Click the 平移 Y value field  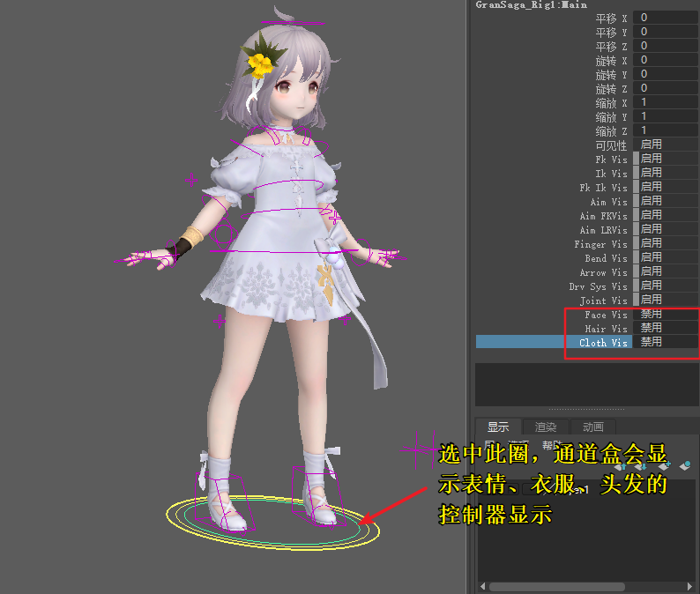pyautogui.click(x=666, y=32)
